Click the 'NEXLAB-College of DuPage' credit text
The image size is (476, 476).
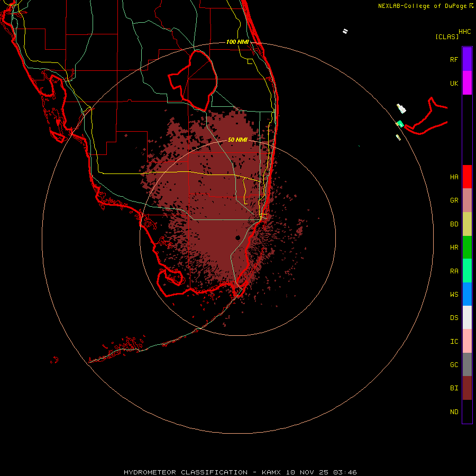tap(422, 6)
